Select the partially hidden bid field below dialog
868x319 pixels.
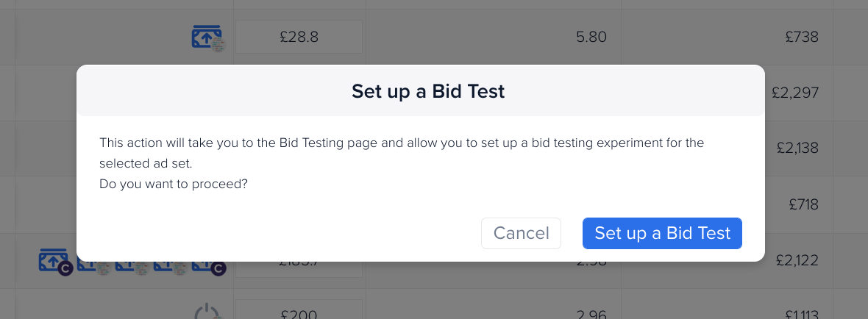coord(299,269)
